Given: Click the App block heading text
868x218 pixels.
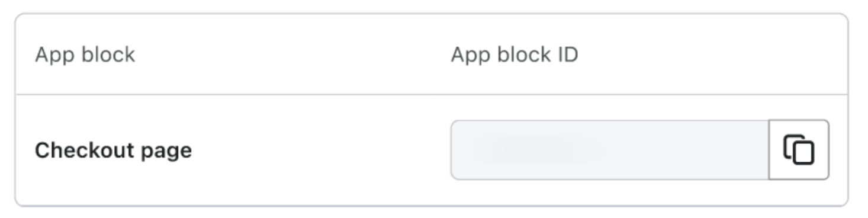Looking at the screenshot, I should coord(85,54).
